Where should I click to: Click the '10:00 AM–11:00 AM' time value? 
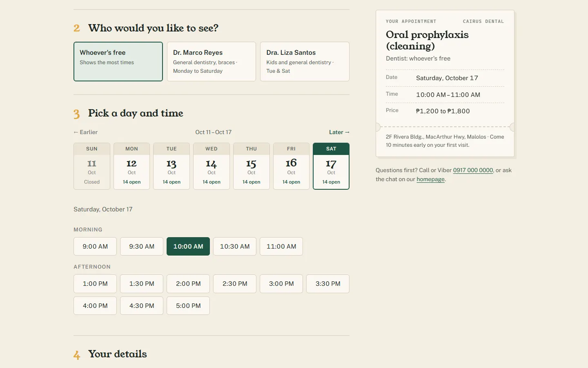click(x=448, y=95)
